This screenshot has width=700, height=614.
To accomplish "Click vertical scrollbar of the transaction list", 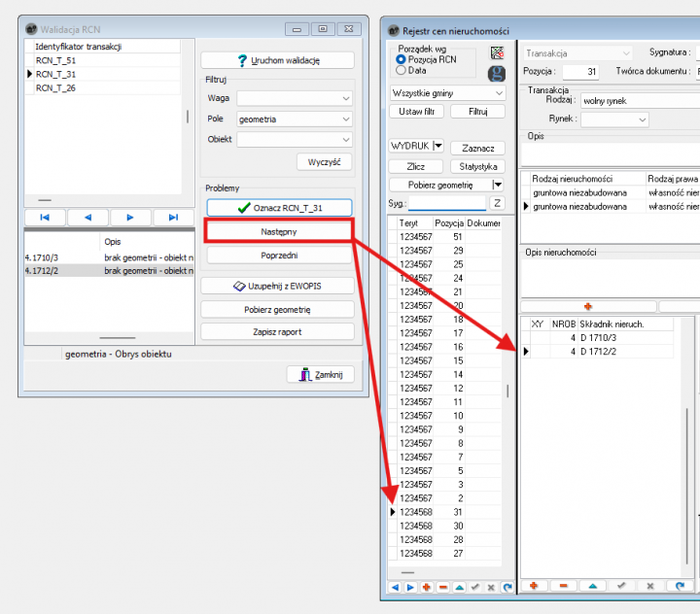I will 507,392.
